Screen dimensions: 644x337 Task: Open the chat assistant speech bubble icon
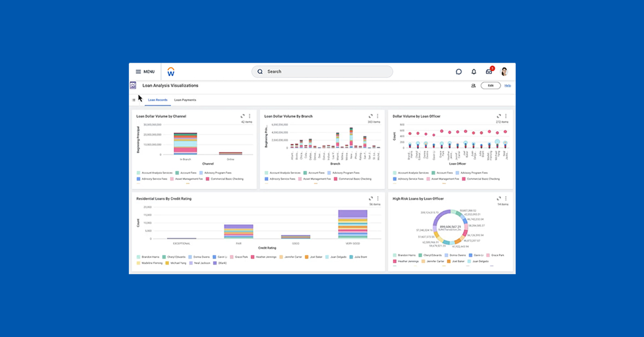pyautogui.click(x=459, y=71)
